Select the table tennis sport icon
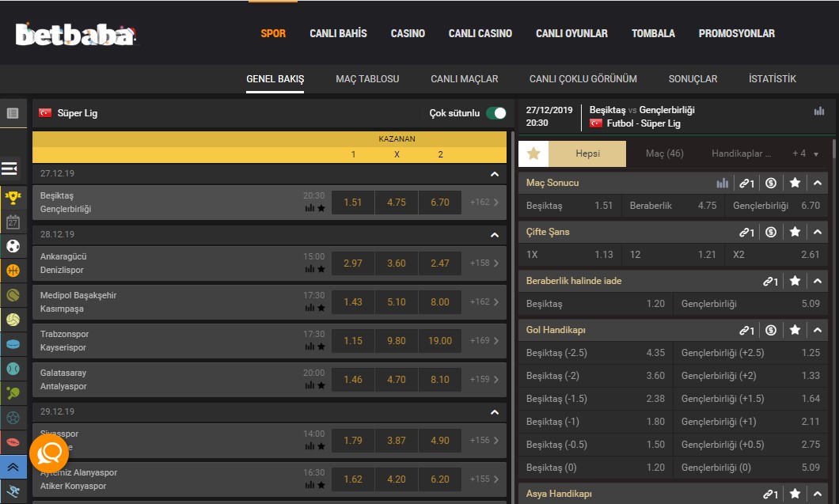 [x=13, y=392]
